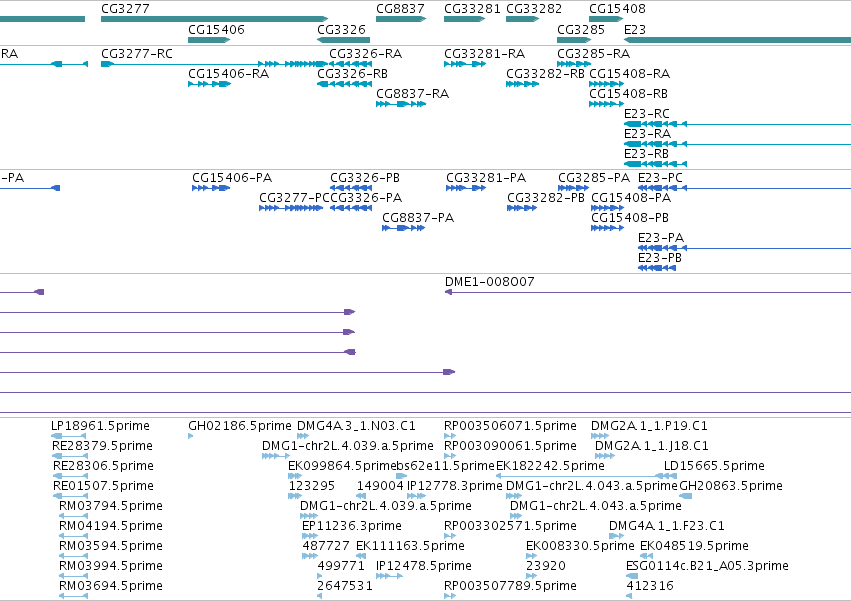Image resolution: width=851 pixels, height=601 pixels.
Task: Select the DME1-008007 feature label
Action: click(489, 282)
